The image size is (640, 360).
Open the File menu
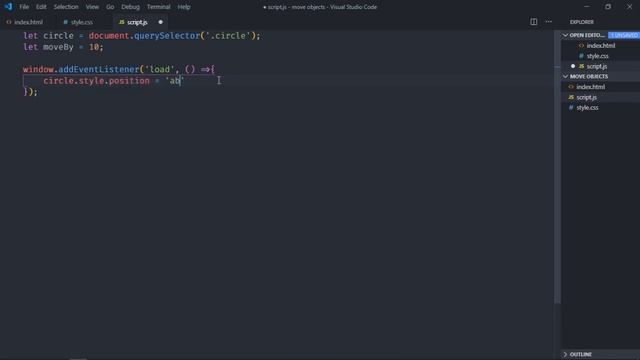pyautogui.click(x=24, y=7)
